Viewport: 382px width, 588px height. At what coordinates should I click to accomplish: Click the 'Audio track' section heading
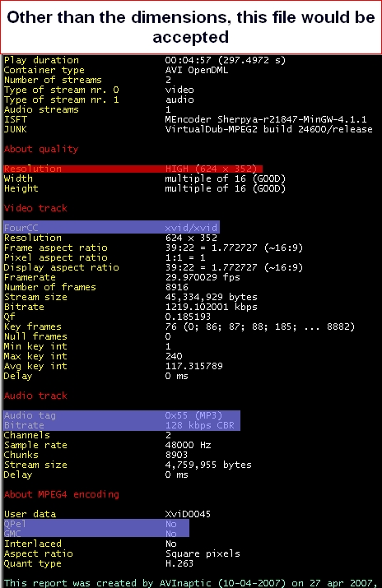[x=35, y=396]
